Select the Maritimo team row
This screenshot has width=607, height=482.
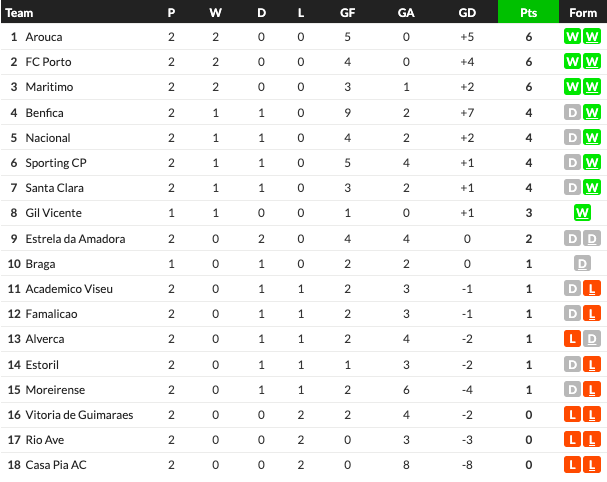coord(304,87)
